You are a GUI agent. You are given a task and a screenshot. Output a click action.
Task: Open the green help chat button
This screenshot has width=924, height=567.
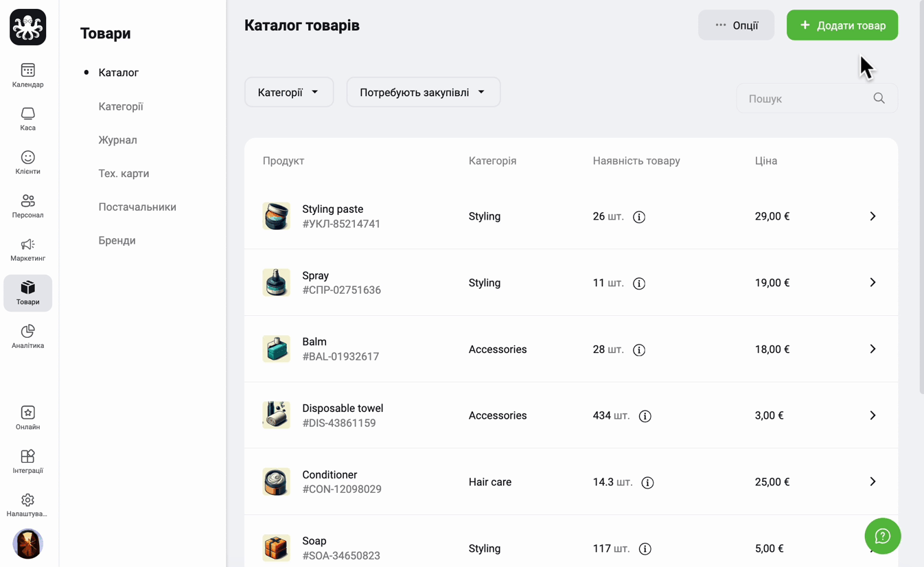[883, 536]
